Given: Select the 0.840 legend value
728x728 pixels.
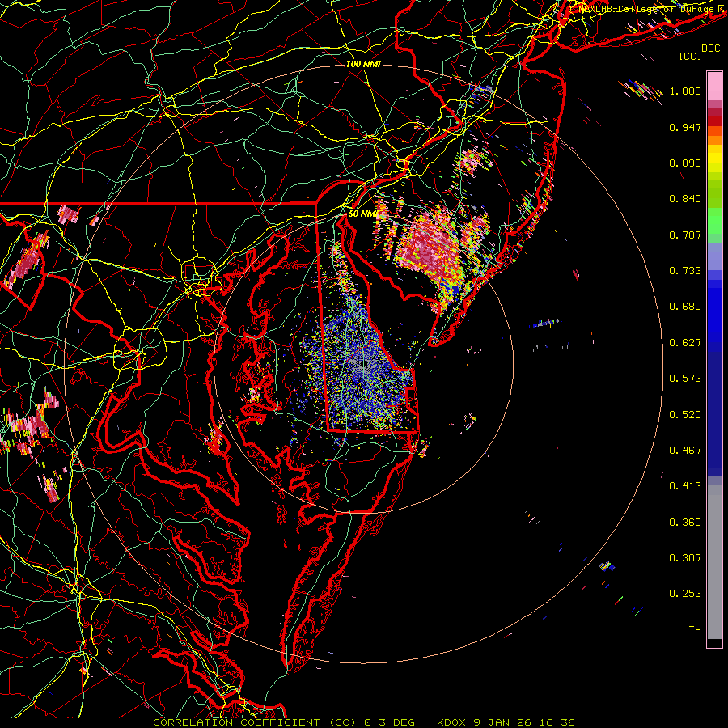Looking at the screenshot, I should tap(685, 199).
